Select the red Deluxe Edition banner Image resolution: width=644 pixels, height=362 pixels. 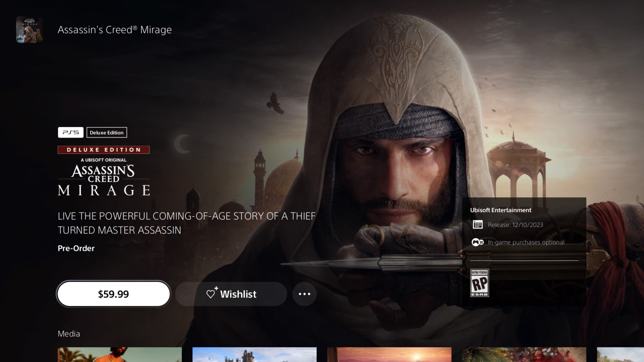(103, 150)
